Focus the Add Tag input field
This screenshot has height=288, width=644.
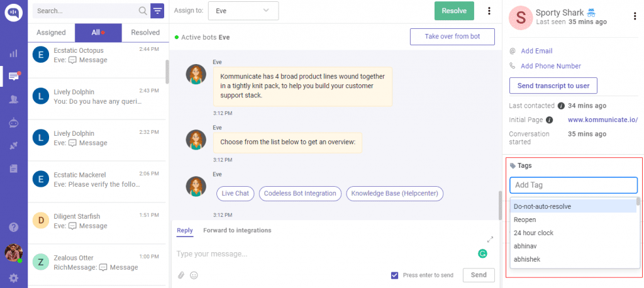[574, 186]
